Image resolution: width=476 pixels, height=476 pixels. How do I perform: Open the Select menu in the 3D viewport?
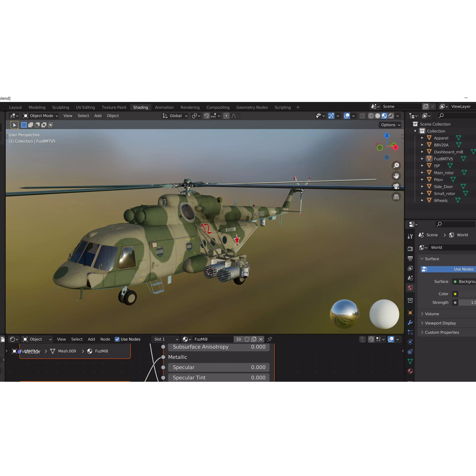pos(83,116)
